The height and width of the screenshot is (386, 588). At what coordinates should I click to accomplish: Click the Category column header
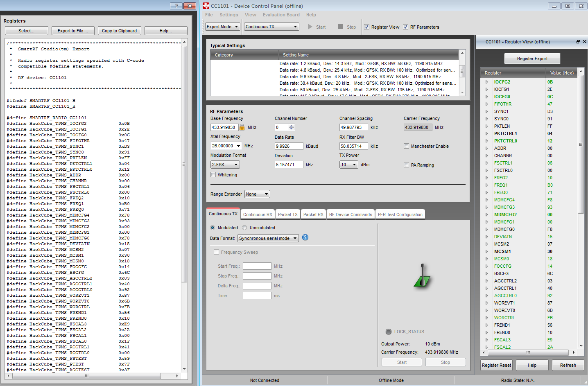click(x=244, y=55)
